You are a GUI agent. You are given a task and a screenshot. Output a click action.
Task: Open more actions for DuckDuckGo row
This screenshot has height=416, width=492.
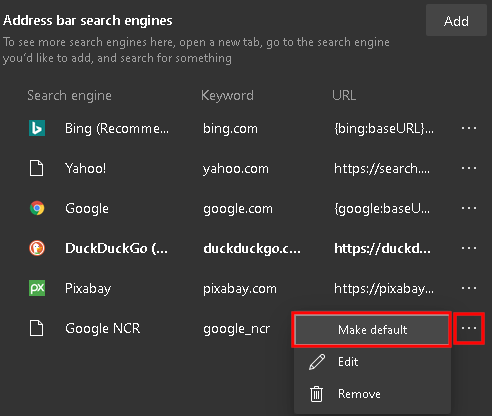pos(469,248)
